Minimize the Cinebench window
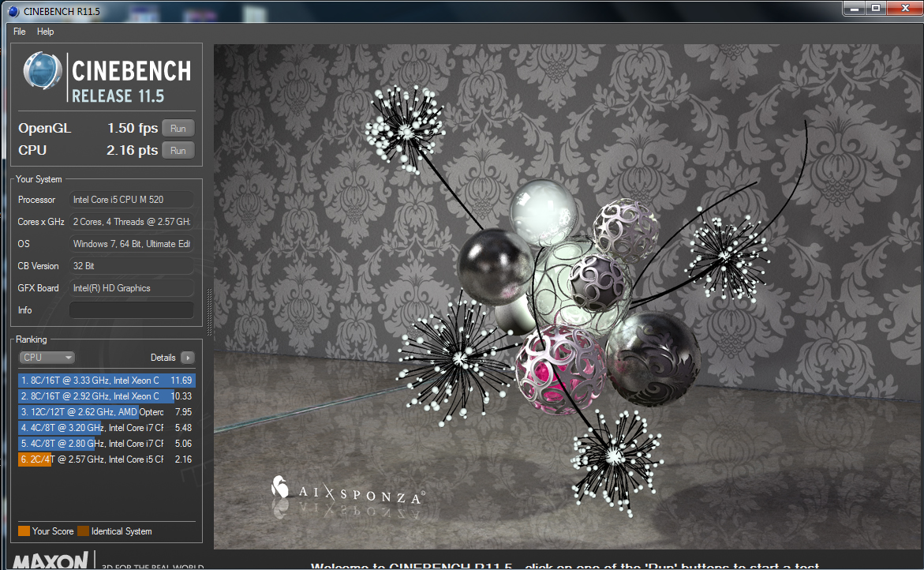924x570 pixels. point(854,8)
